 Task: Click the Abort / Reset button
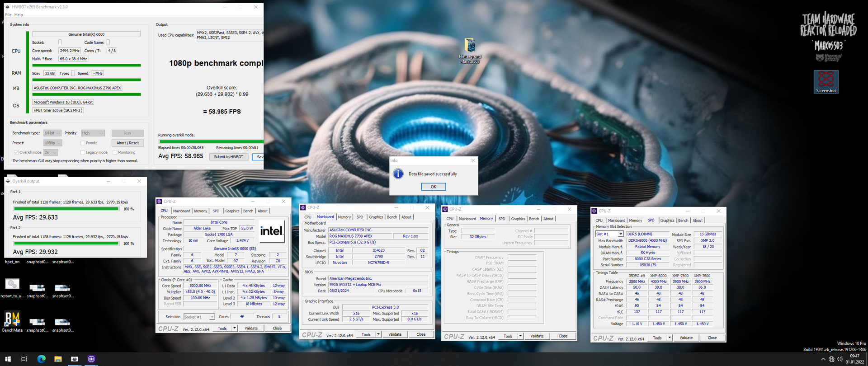pyautogui.click(x=127, y=143)
